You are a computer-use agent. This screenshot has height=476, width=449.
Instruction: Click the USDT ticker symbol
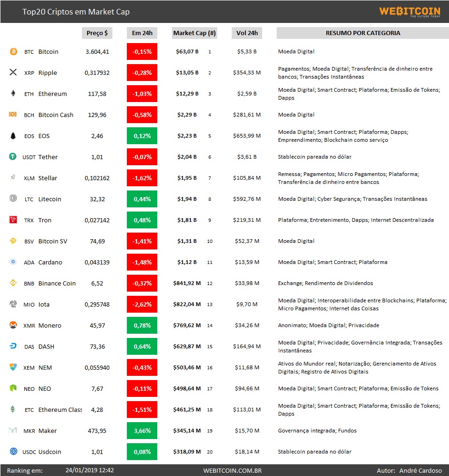click(29, 157)
